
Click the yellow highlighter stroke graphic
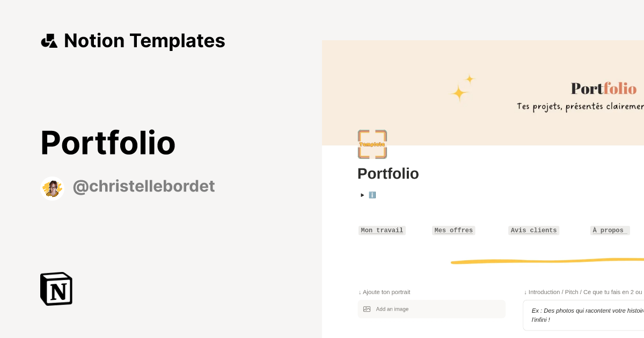coord(547,261)
